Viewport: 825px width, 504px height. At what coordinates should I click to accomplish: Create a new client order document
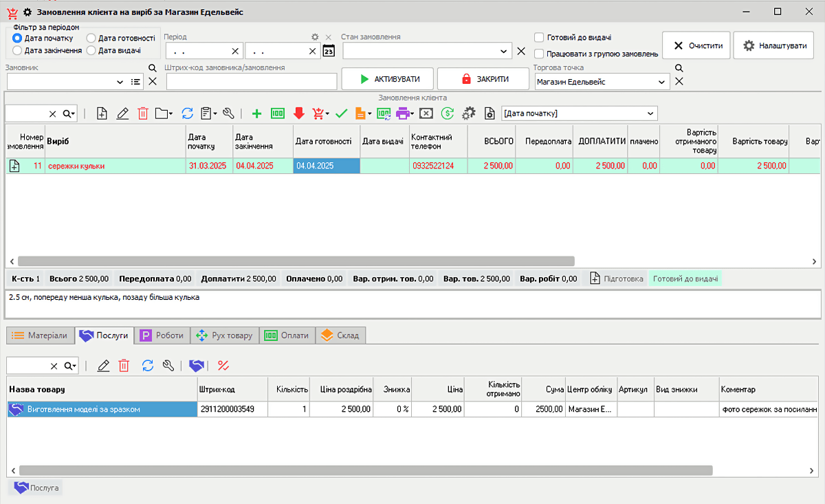101,113
